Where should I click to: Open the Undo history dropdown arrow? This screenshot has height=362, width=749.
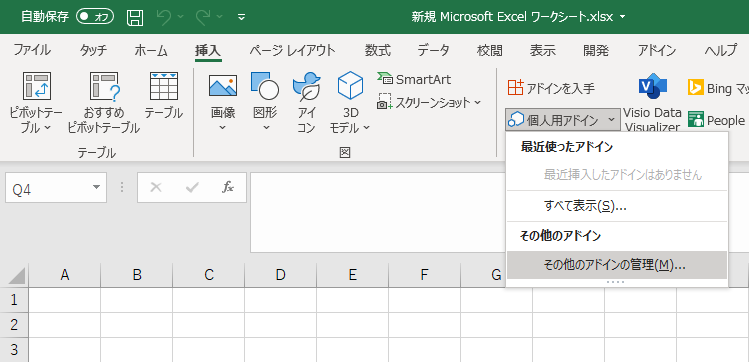coord(181,17)
